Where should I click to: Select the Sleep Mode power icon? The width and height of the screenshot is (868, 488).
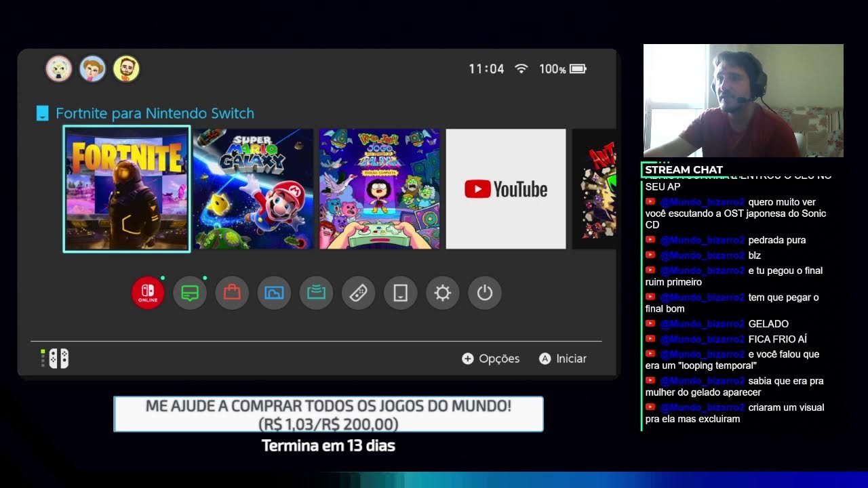(x=484, y=293)
